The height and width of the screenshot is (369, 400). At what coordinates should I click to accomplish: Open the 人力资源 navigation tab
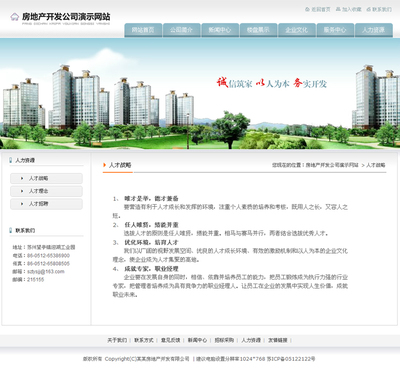pos(374,30)
